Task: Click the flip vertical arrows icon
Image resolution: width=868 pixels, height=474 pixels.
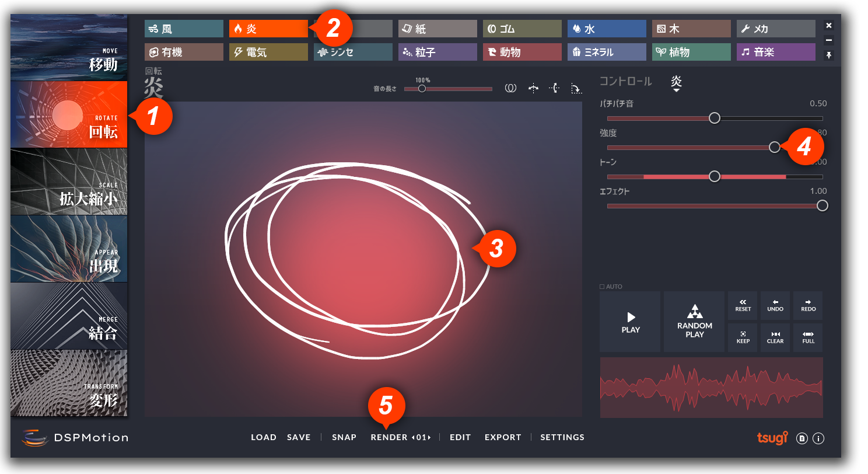Action: [555, 88]
